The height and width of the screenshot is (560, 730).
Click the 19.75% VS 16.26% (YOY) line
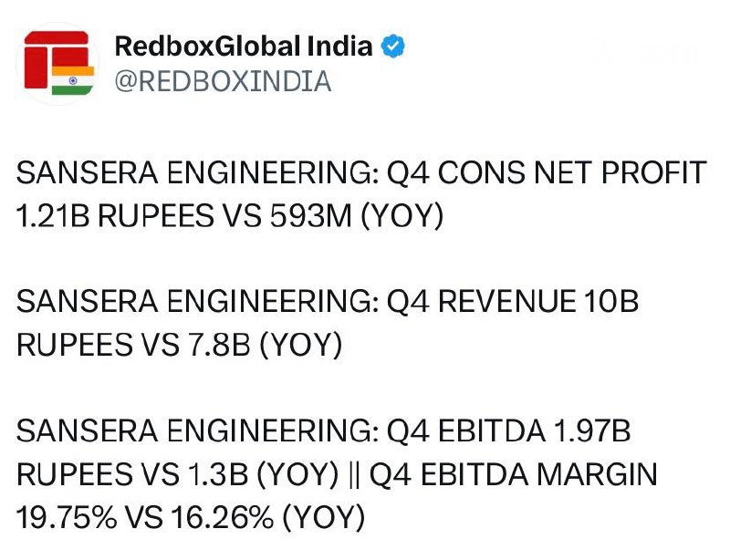191,518
